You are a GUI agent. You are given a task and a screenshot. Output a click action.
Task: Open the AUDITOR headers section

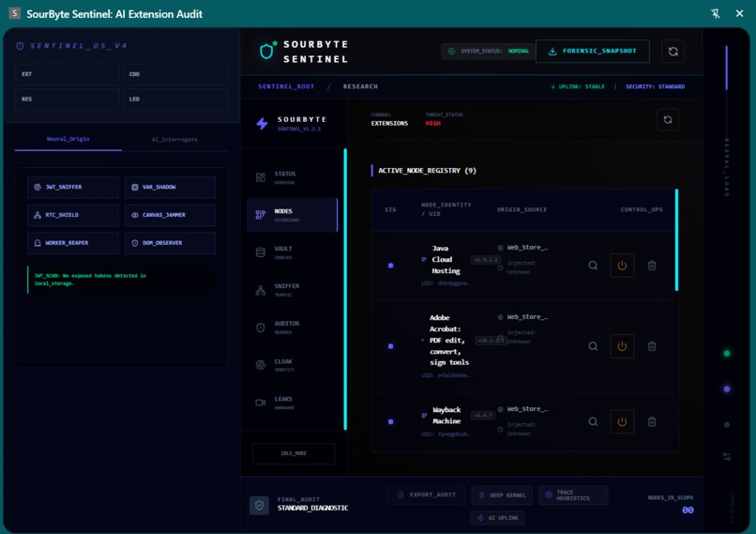point(293,328)
